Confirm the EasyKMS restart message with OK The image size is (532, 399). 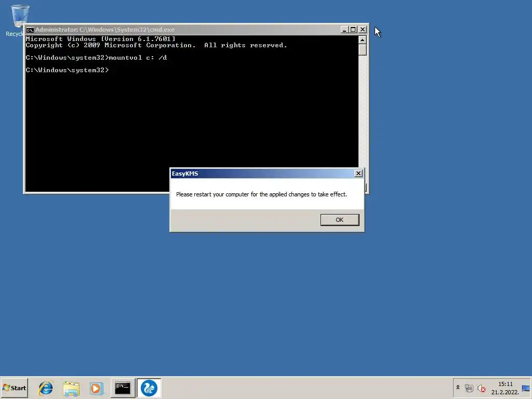point(340,220)
